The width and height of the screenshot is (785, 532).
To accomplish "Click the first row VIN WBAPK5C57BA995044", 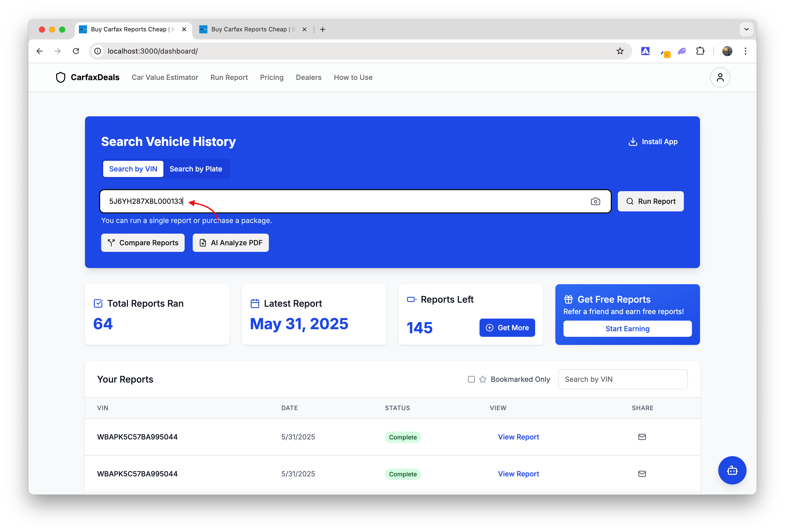I will (x=137, y=437).
